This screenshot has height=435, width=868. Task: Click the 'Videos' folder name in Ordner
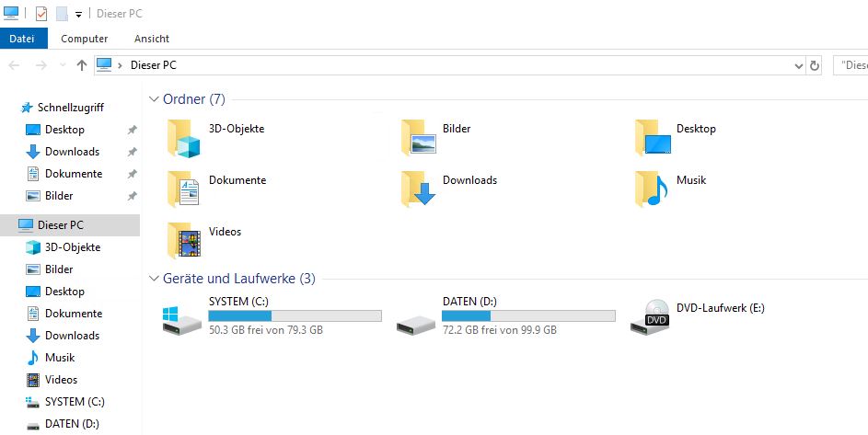[225, 232]
